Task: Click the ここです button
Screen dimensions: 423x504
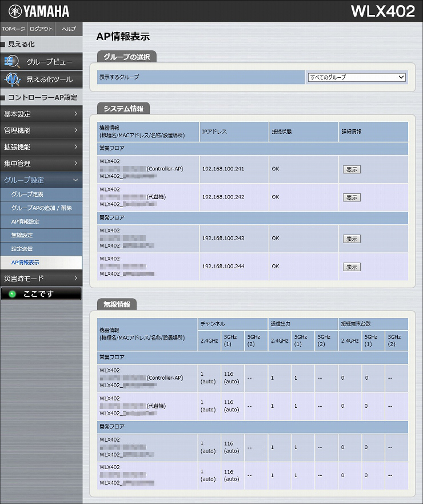Action: coord(41,294)
